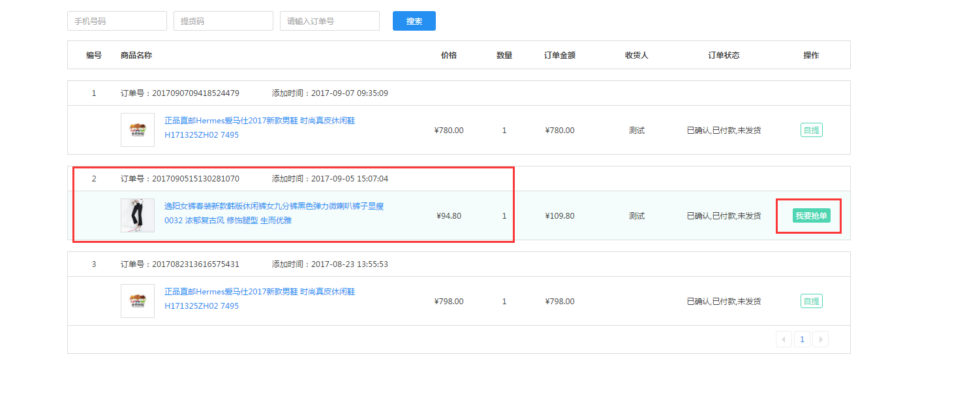The width and height of the screenshot is (980, 393).
Task: Go to previous page arrow
Action: [x=784, y=339]
